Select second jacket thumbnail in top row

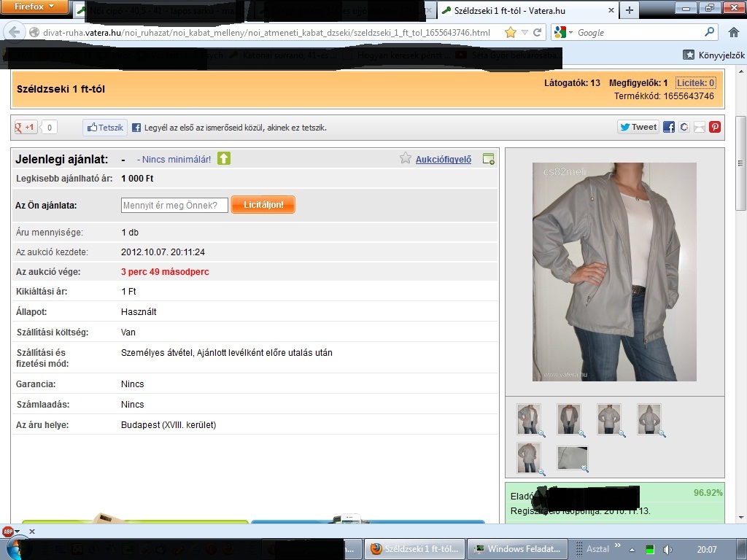(x=569, y=419)
